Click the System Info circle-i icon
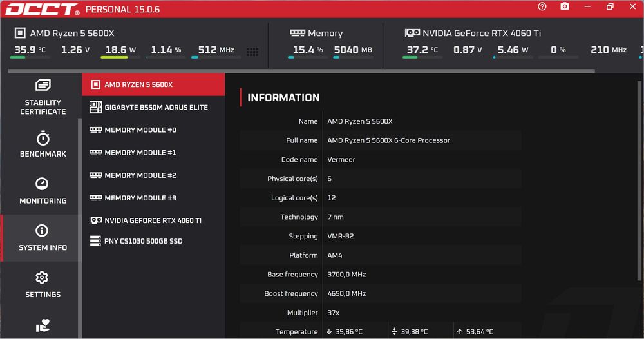Viewport: 644px width, 339px height. pos(42,231)
